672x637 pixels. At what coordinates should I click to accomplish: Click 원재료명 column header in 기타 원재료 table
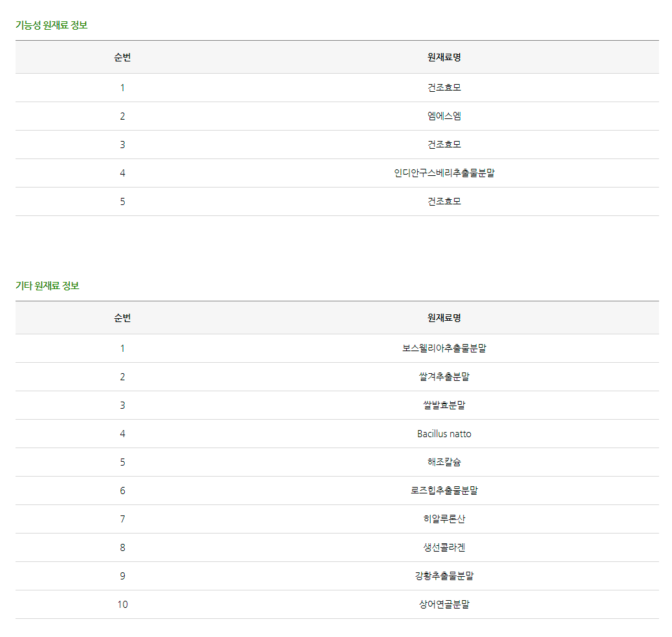point(444,318)
